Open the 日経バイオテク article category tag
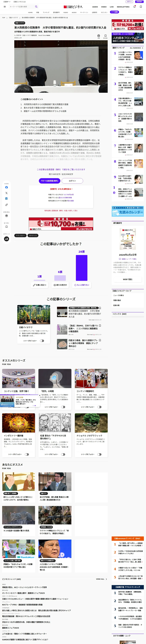The image size is (146, 644). 20,23
